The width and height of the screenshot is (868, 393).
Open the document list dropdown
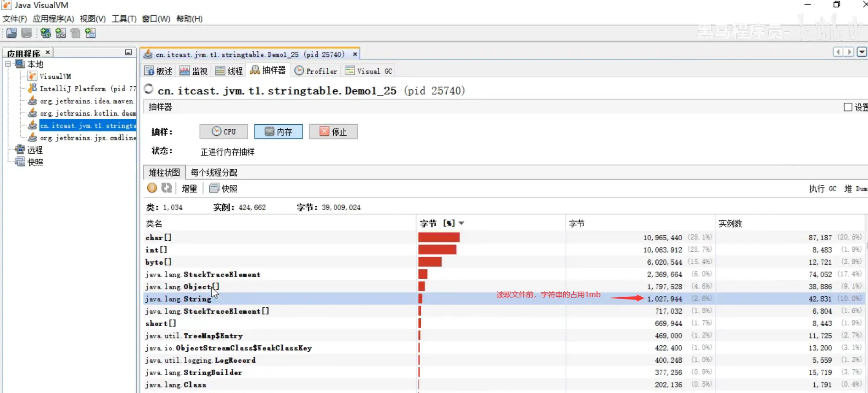click(x=862, y=52)
